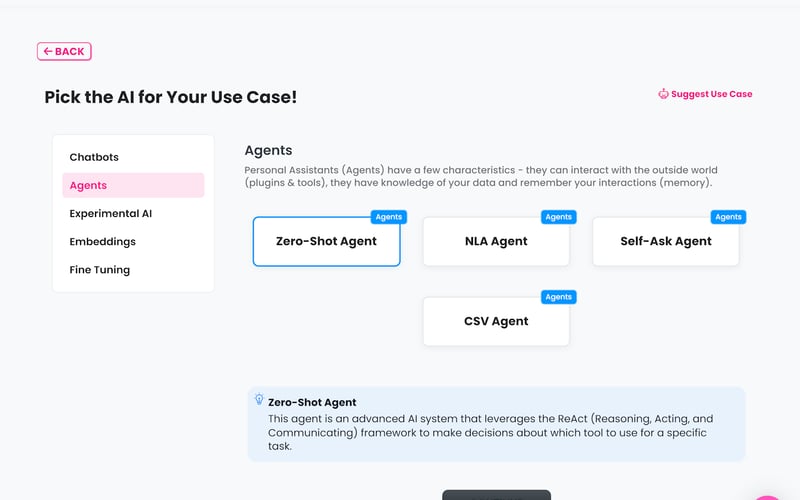Click the Agents badge on NLA Agent card
This screenshot has width=800, height=500.
tap(558, 217)
